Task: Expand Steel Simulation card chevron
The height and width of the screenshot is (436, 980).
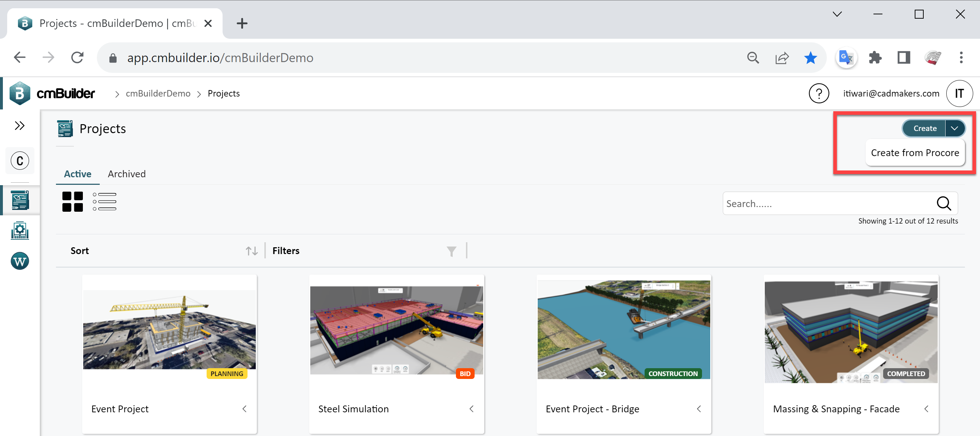Action: [x=471, y=409]
